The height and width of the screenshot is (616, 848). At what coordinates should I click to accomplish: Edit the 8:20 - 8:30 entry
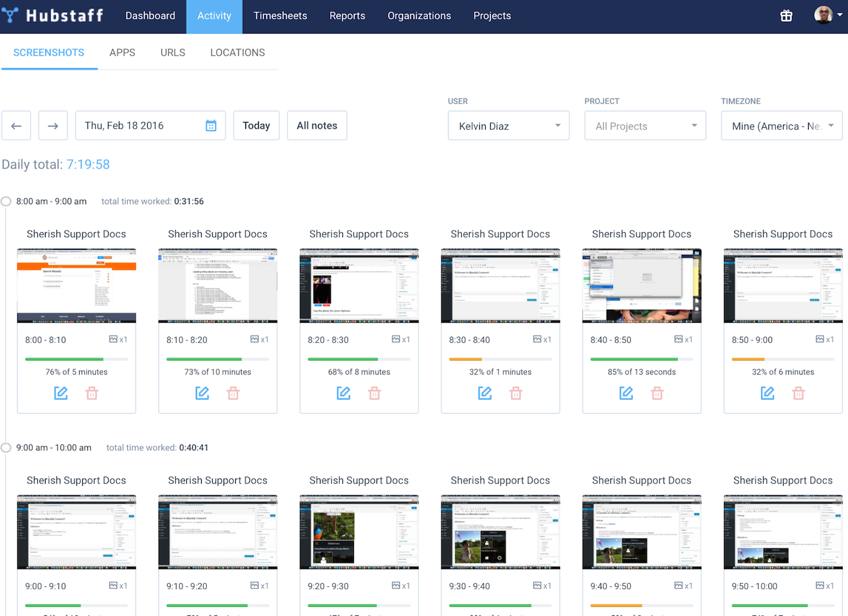point(344,393)
